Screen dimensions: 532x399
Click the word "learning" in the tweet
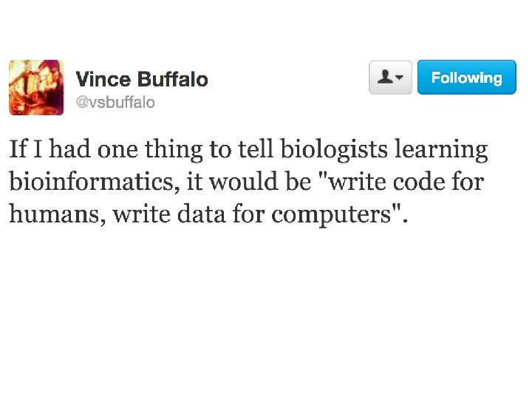pos(441,150)
